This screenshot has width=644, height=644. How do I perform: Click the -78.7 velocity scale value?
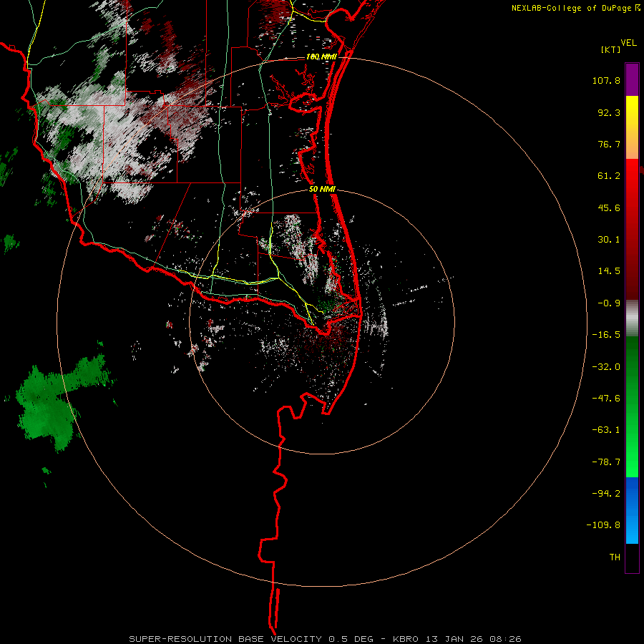606,462
